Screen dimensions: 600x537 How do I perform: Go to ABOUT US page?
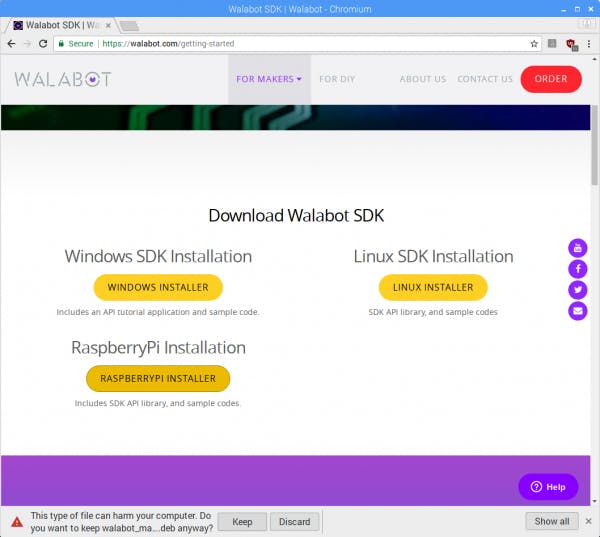423,79
